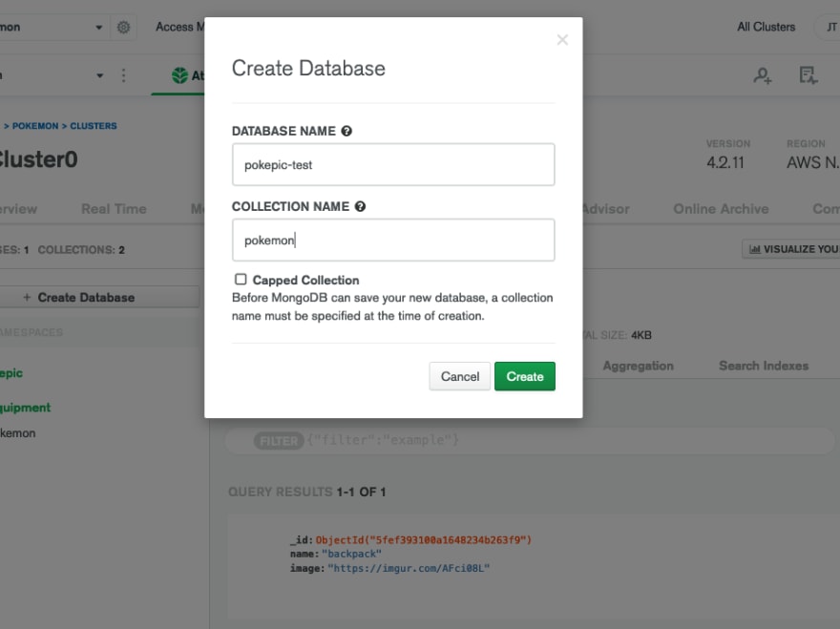Open the Aggregation tab

point(638,366)
